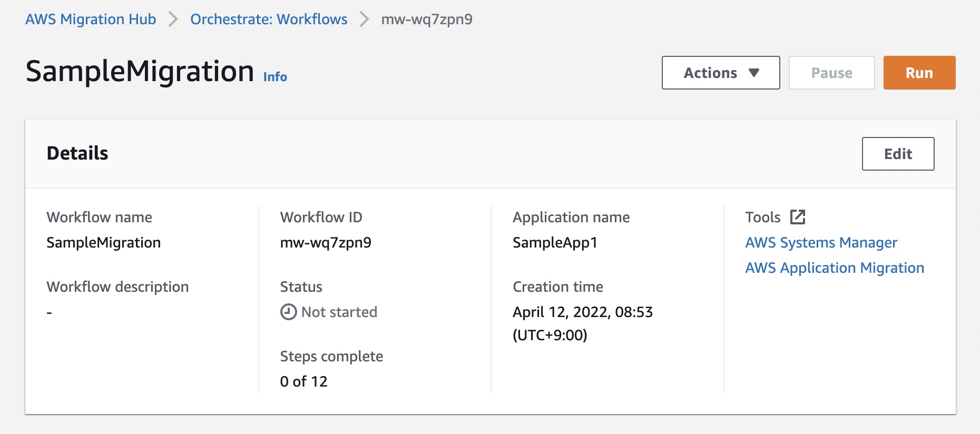Select the steps complete value 0 of 12
980x434 pixels.
tap(303, 381)
